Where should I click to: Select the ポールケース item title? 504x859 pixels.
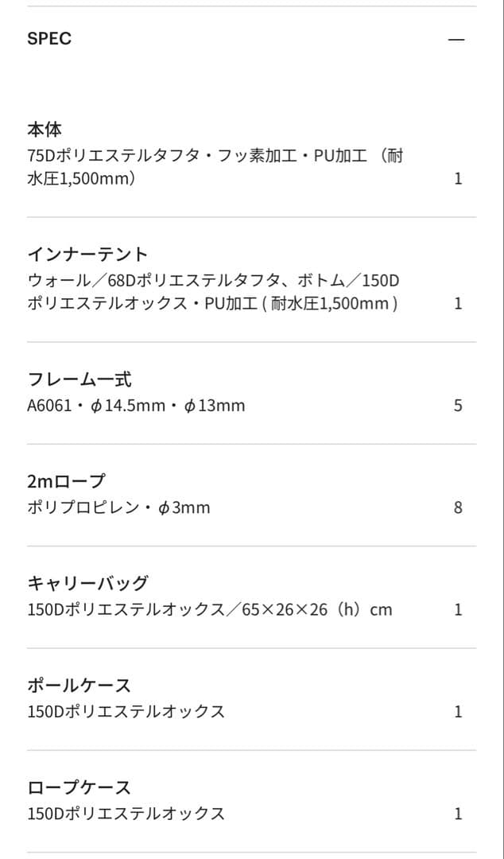[x=79, y=685]
